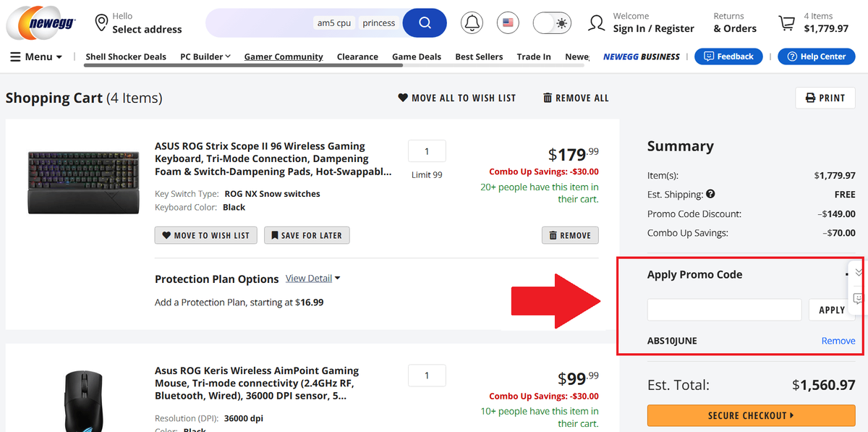Image resolution: width=868 pixels, height=432 pixels.
Task: Open Shell Shocker Deals
Action: point(126,56)
